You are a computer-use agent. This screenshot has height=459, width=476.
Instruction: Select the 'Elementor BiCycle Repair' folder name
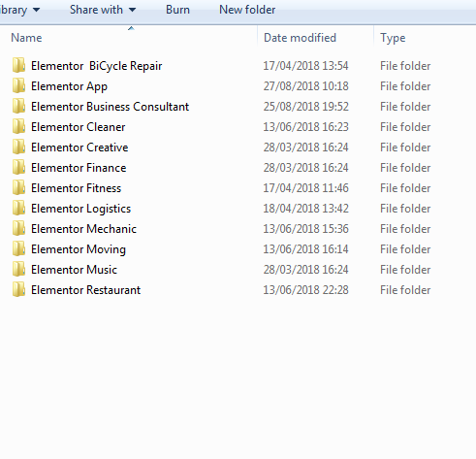point(96,66)
